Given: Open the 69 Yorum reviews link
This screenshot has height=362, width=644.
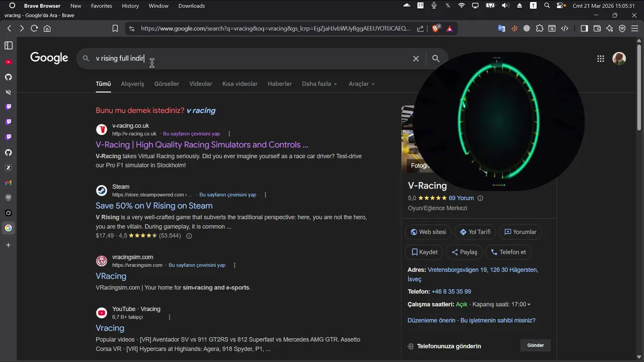Looking at the screenshot, I should pyautogui.click(x=461, y=198).
